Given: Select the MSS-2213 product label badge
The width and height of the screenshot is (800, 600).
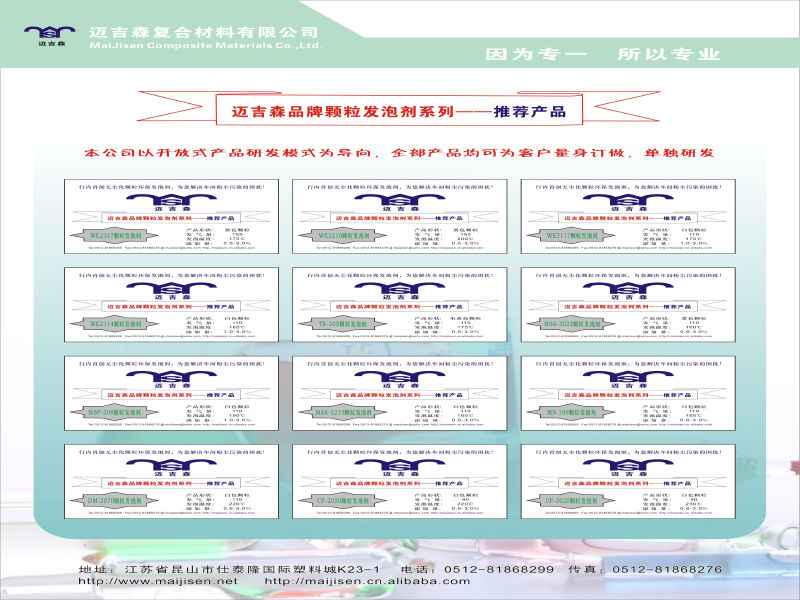Looking at the screenshot, I should 343,412.
